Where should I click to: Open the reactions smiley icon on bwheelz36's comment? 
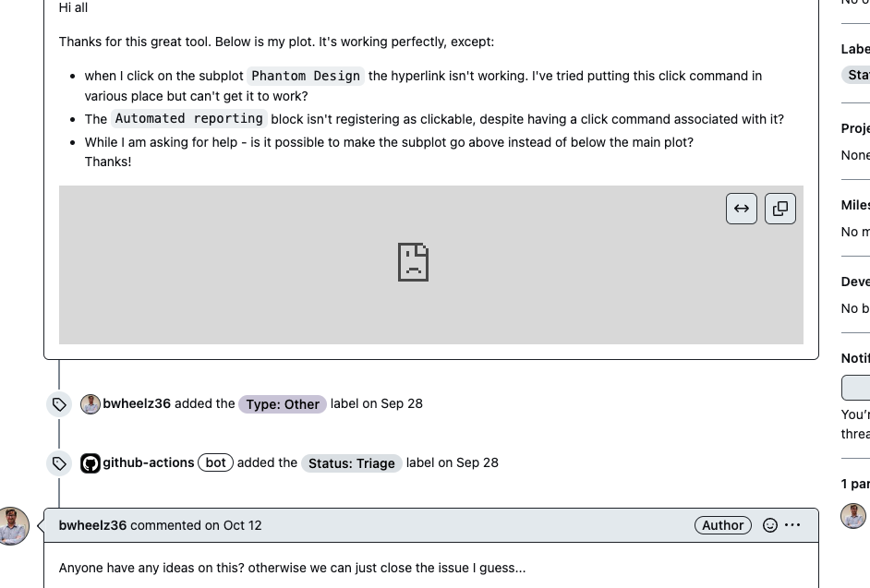pyautogui.click(x=770, y=525)
